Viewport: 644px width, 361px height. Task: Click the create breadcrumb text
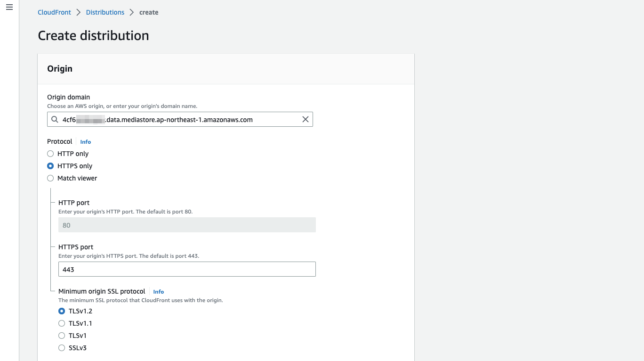coord(149,12)
